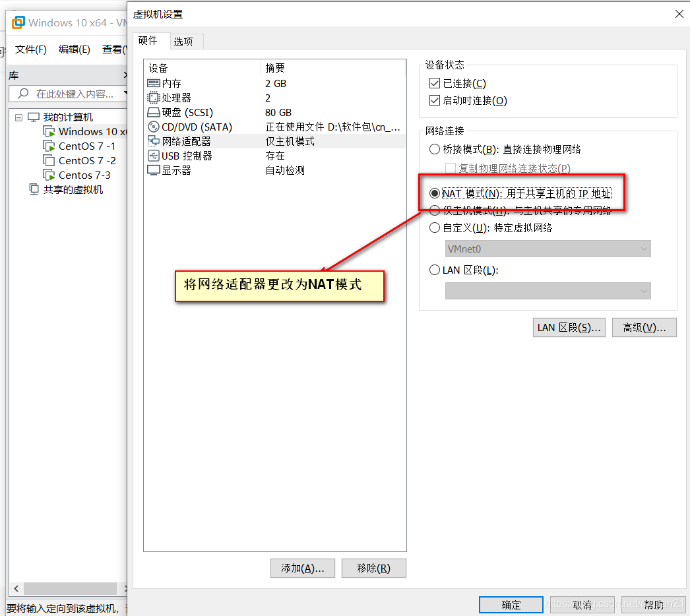
Task: Click the 显示器 display device icon
Action: point(154,169)
